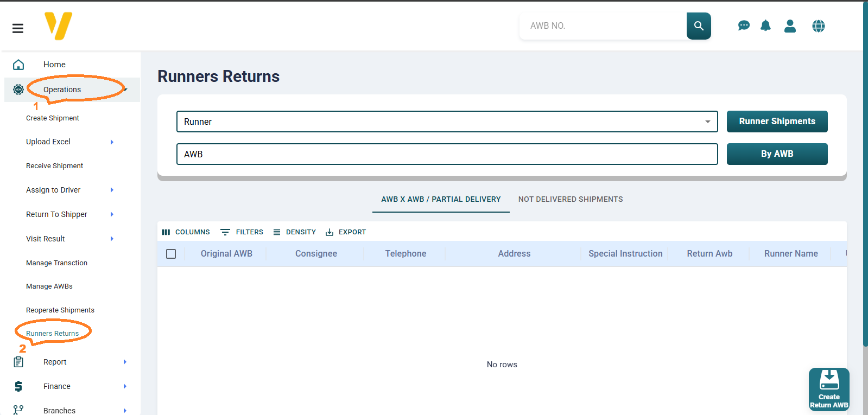Switch to Not Delivered Shipments tab

coord(571,199)
